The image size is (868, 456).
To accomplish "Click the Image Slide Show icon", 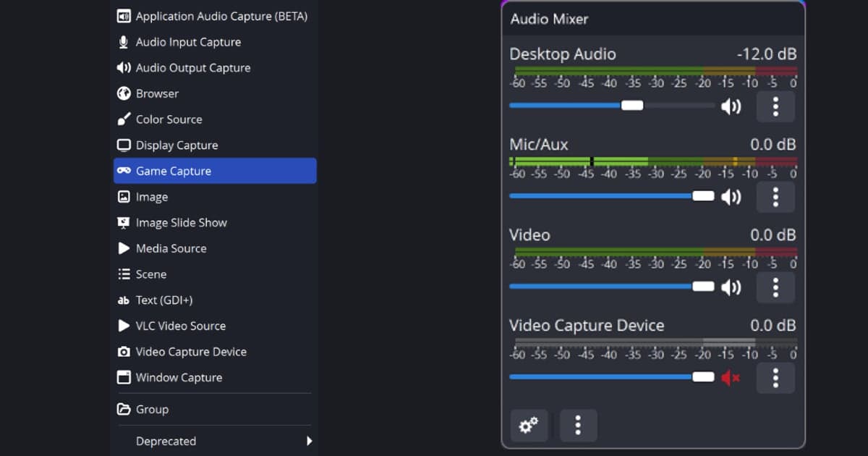I will (124, 223).
